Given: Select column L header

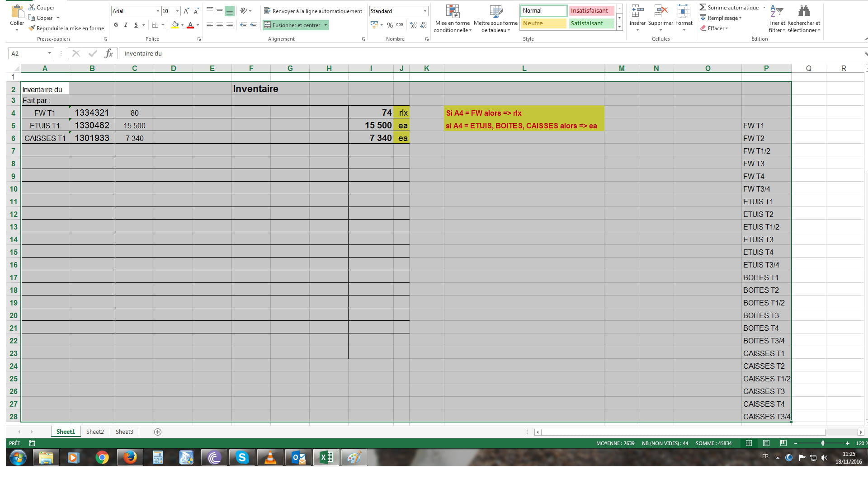Looking at the screenshot, I should [x=524, y=68].
